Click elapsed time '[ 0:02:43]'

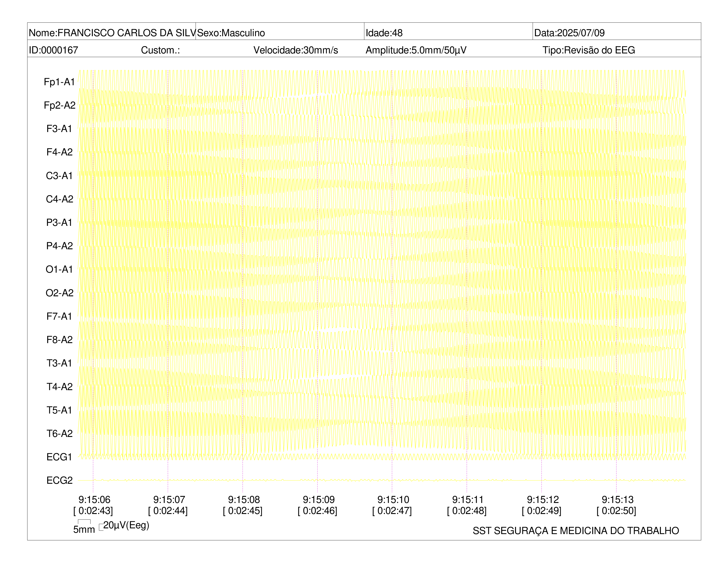pos(93,511)
